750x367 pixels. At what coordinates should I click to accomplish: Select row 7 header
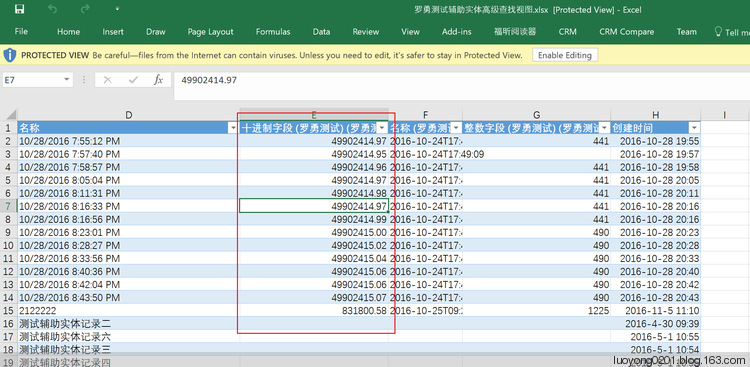(9, 206)
